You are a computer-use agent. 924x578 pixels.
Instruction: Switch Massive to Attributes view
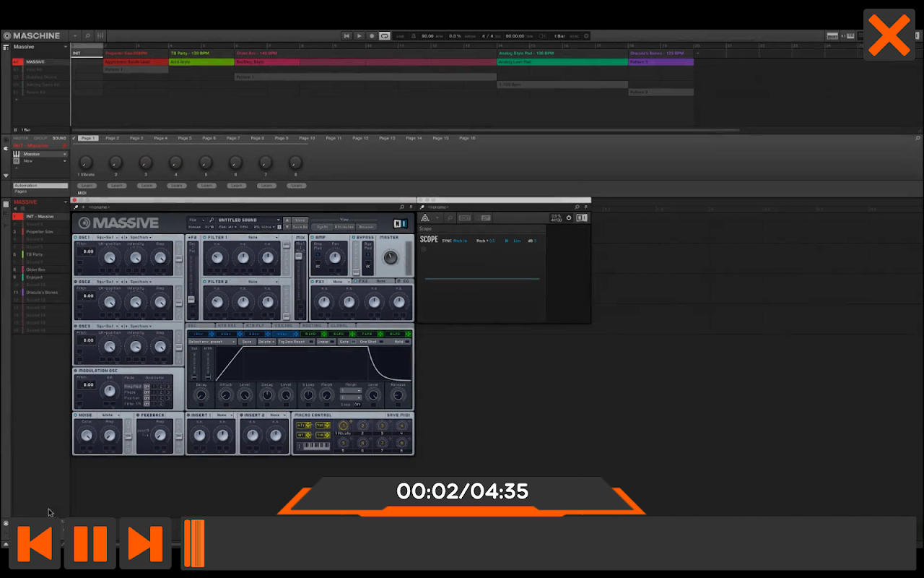344,227
